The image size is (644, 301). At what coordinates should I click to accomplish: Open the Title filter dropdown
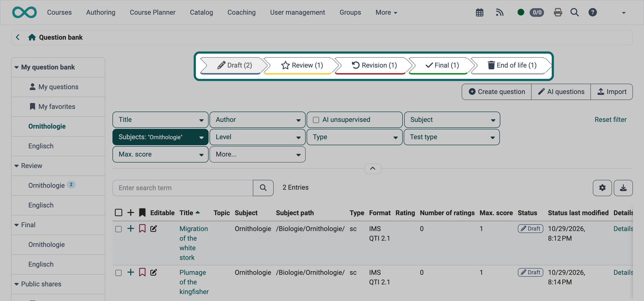[160, 120]
